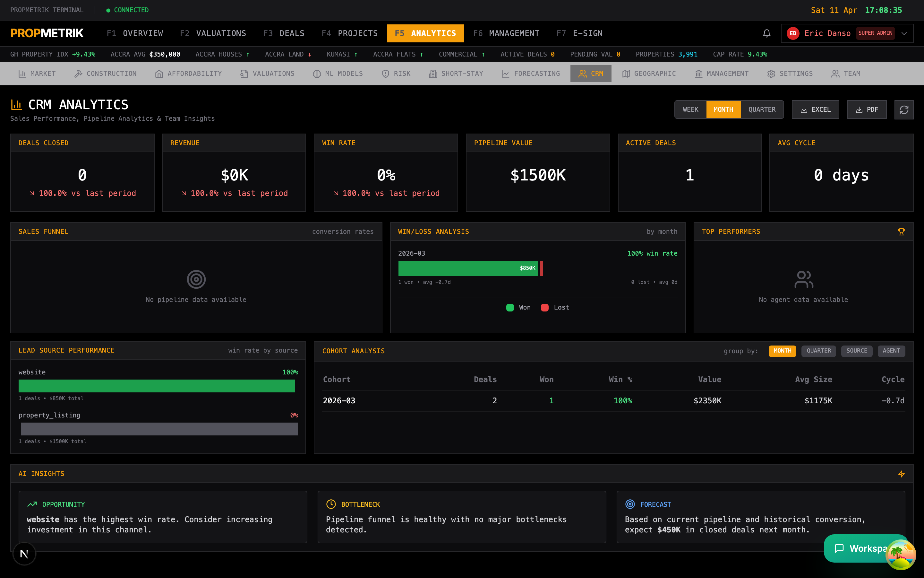Click the green $850K won bar
The width and height of the screenshot is (924, 578).
click(x=468, y=268)
